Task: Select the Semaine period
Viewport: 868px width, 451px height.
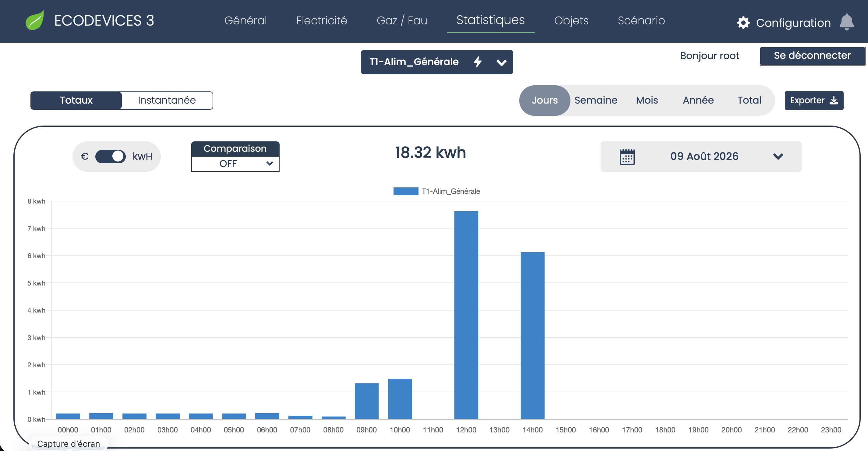Action: coord(596,101)
